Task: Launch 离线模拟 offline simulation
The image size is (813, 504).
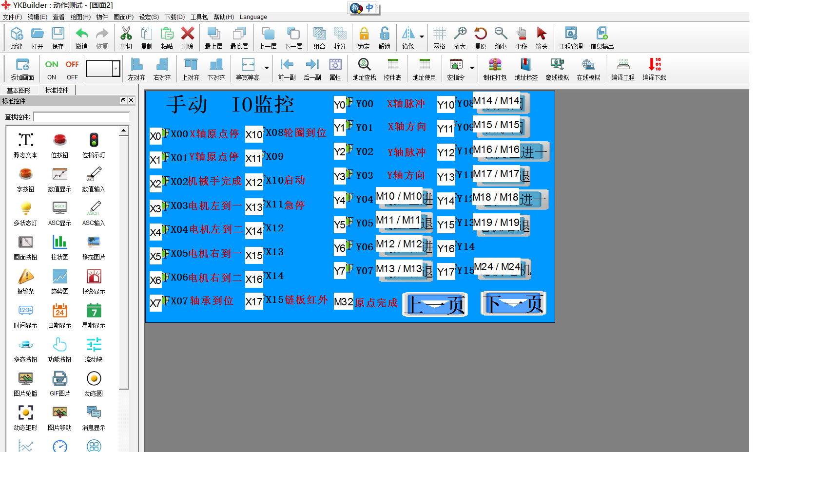Action: click(x=557, y=69)
